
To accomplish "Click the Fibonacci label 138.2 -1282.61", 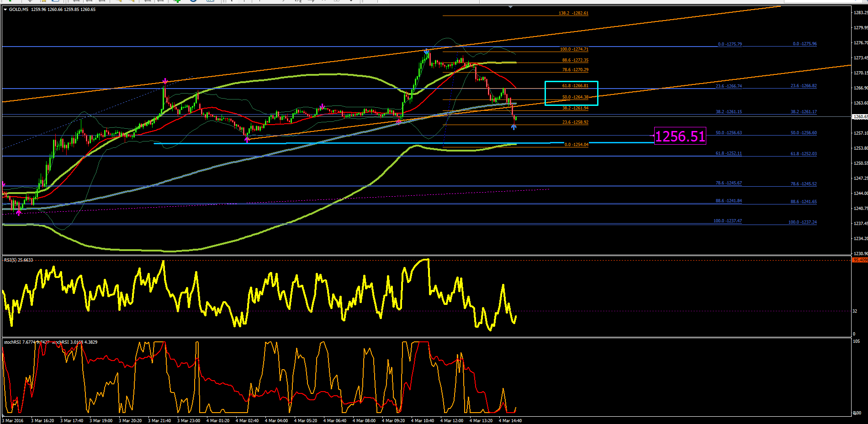I will [x=573, y=13].
